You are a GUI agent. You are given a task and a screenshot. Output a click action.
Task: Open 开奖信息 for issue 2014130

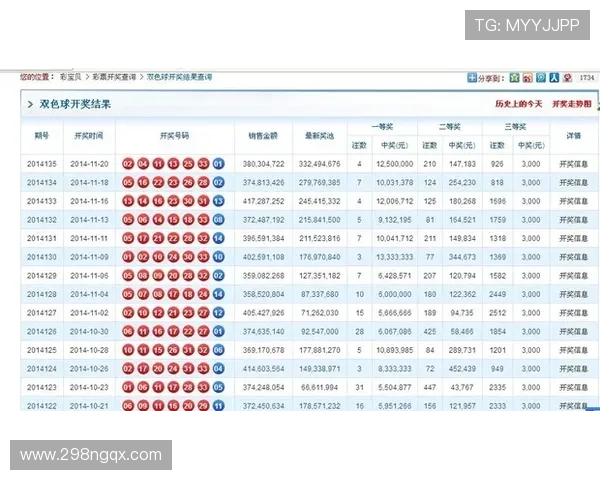pyautogui.click(x=573, y=257)
